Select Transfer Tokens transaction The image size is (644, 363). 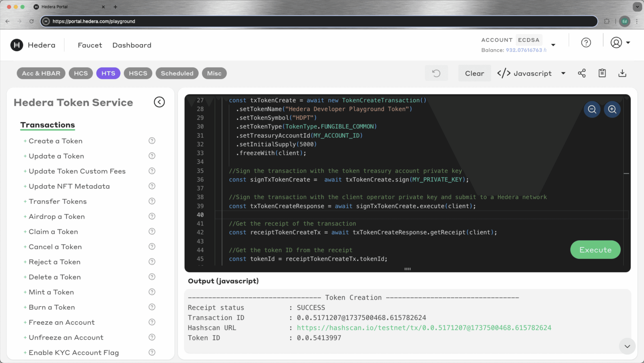point(57,201)
